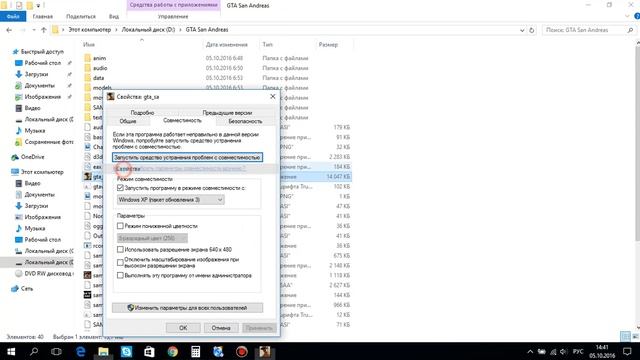Image resolution: width=640 pixels, height=360 pixels.
Task: Click Local Disk (D:) in address bar
Action: pyautogui.click(x=148, y=30)
